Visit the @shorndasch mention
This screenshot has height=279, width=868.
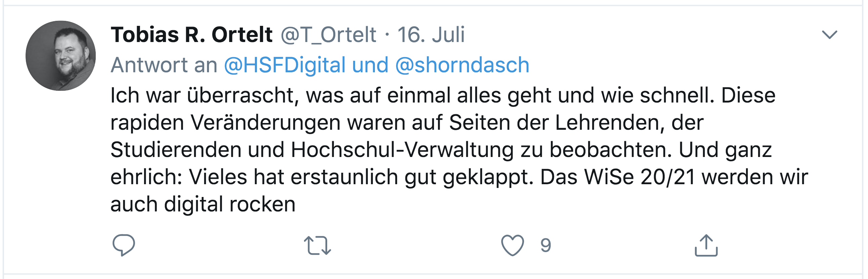(462, 65)
